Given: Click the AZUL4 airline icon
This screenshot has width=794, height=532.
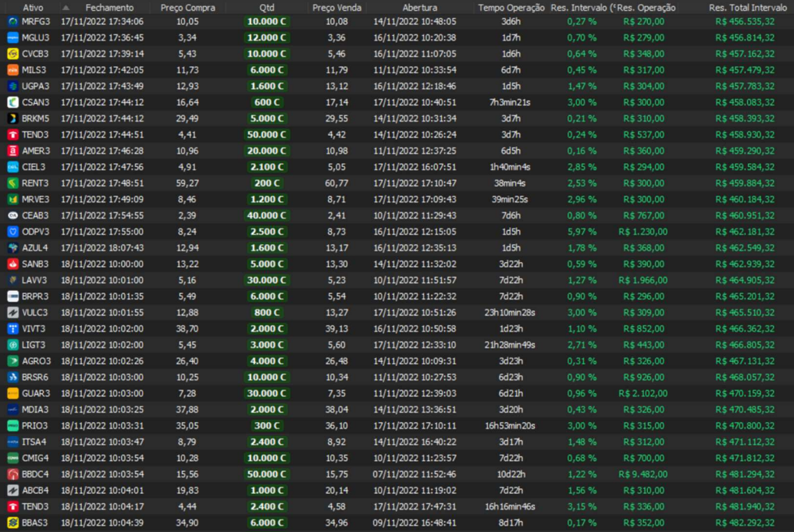Looking at the screenshot, I should (x=12, y=248).
